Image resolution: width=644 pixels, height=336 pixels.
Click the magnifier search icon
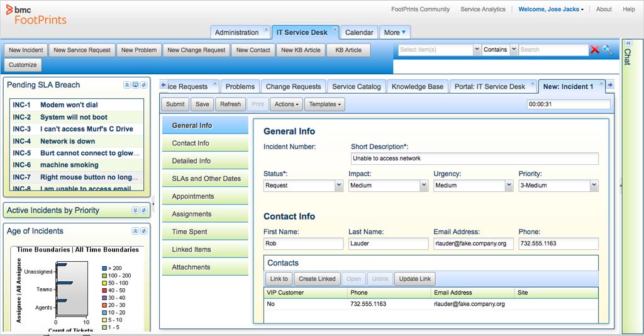tap(608, 50)
